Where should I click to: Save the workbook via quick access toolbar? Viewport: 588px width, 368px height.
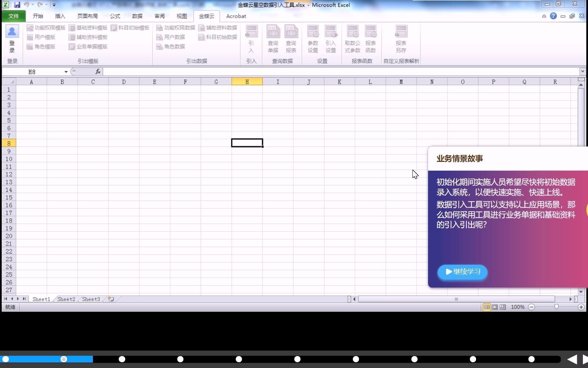pyautogui.click(x=17, y=5)
